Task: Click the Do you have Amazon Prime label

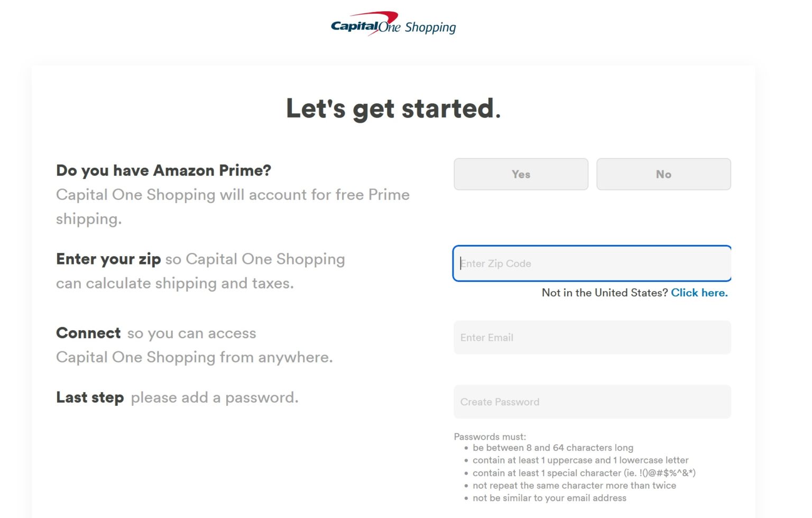Action: coord(163,170)
